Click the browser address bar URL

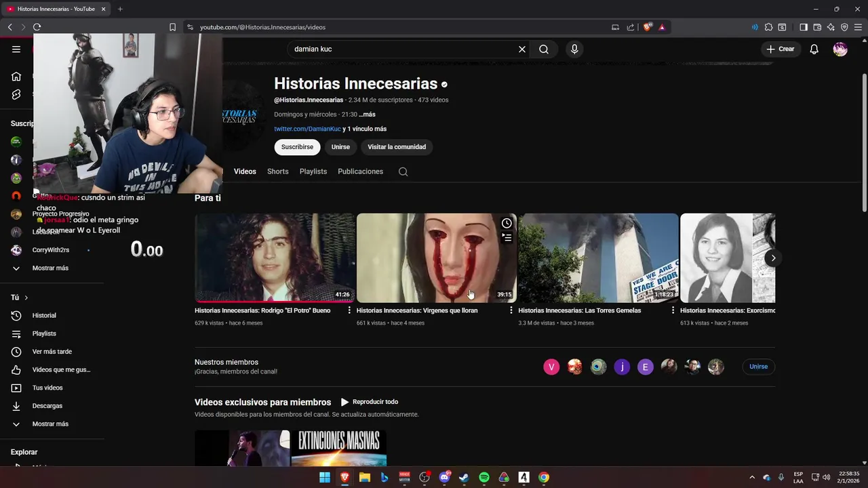(x=262, y=27)
